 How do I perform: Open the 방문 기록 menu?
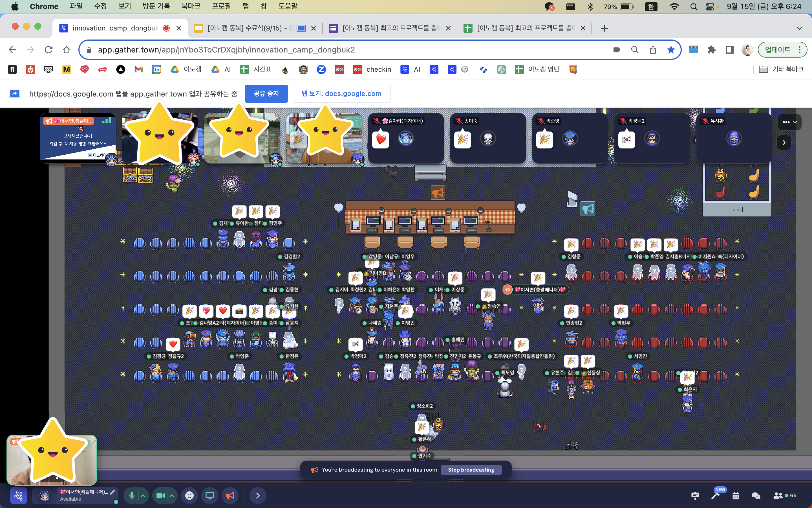click(x=156, y=6)
